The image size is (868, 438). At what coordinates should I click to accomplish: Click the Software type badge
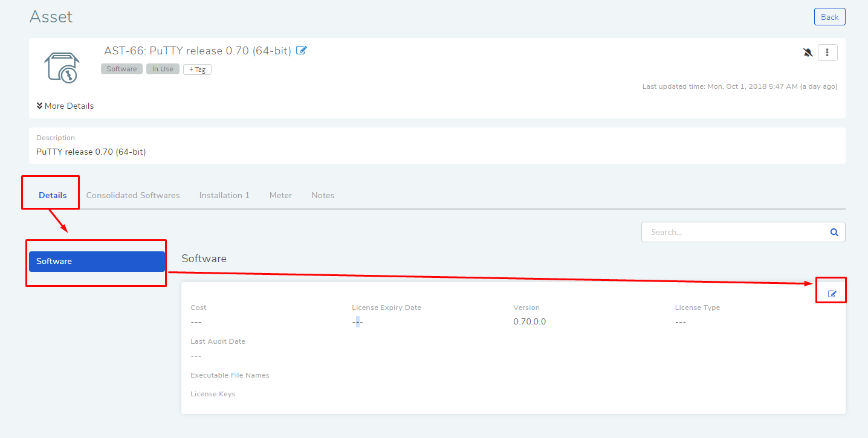pos(121,69)
